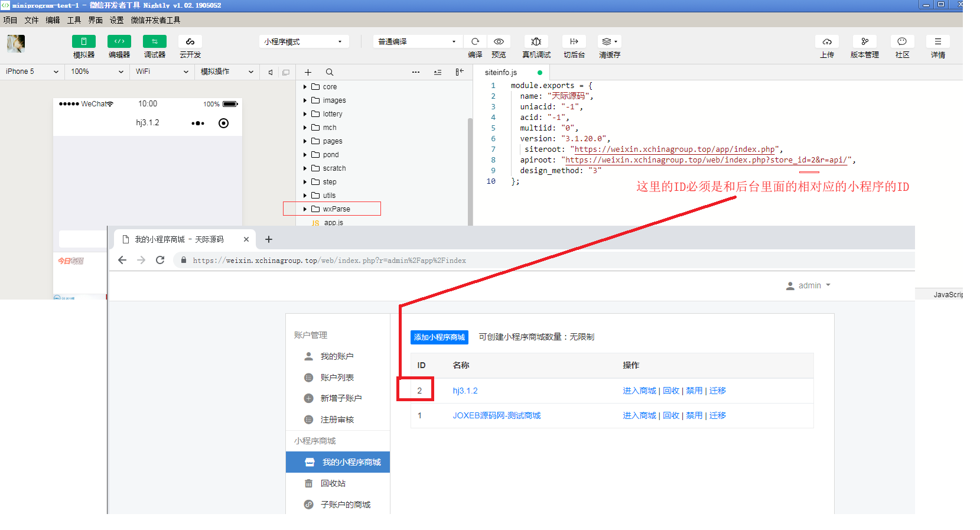The image size is (980, 530).
Task: Toggle the debugger (调试器) panel button
Action: coord(155,42)
